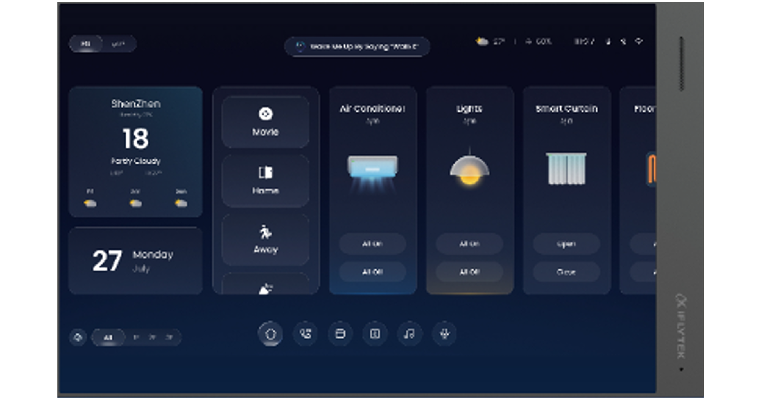Turn all air conditioners on
The width and height of the screenshot is (760, 400).
coord(373,244)
